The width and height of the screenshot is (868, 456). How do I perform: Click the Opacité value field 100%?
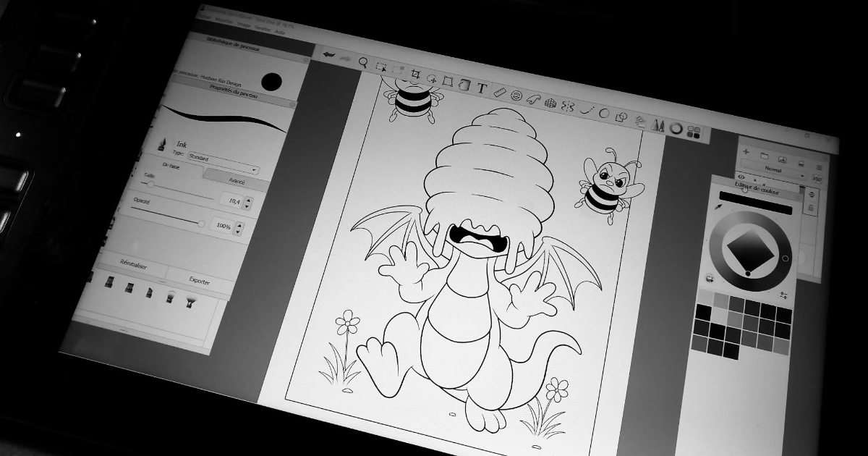click(223, 227)
